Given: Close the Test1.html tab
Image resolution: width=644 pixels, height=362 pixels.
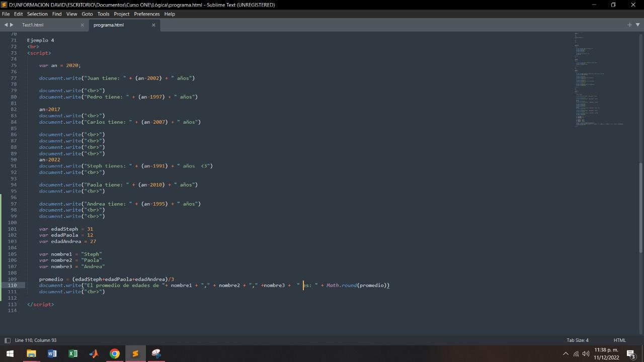Looking at the screenshot, I should pos(83,25).
